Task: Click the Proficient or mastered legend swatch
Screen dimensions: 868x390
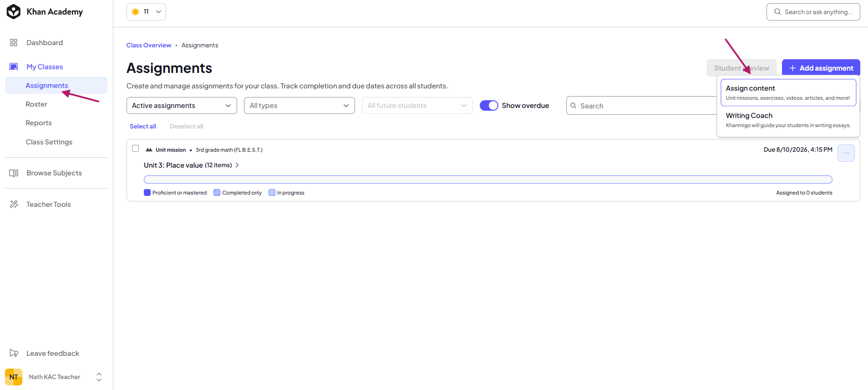Action: point(147,192)
